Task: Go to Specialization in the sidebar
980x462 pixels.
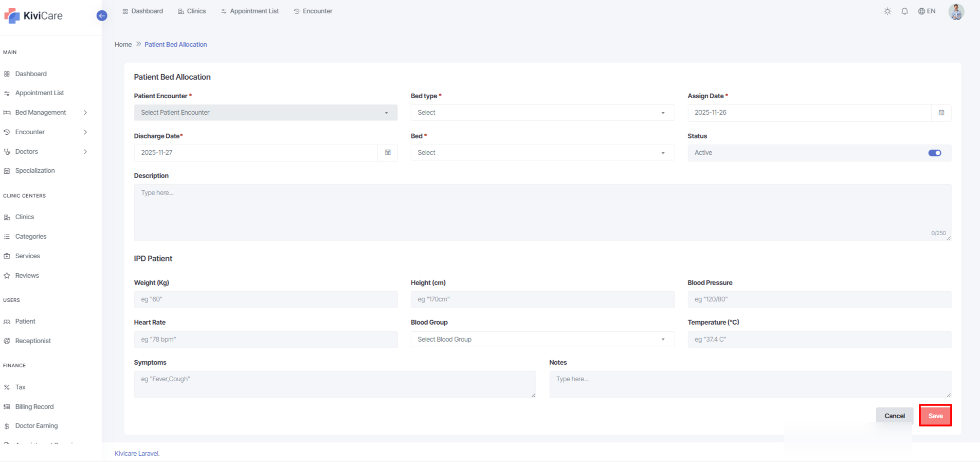Action: click(x=34, y=171)
